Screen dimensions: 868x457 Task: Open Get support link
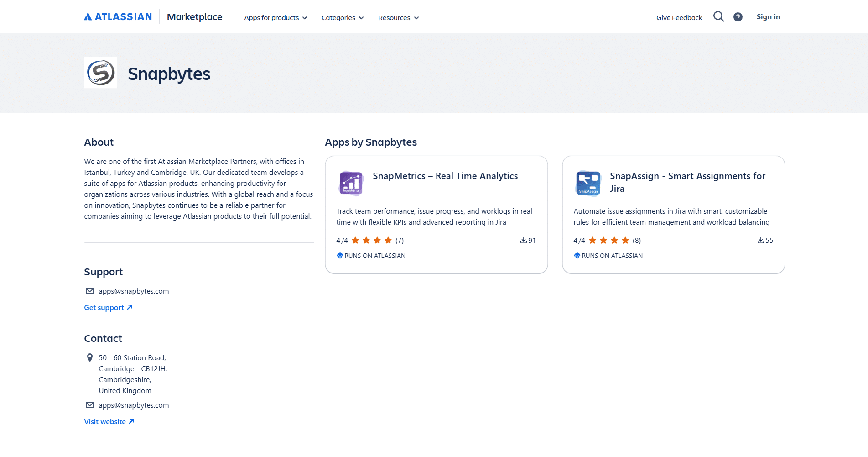point(109,308)
